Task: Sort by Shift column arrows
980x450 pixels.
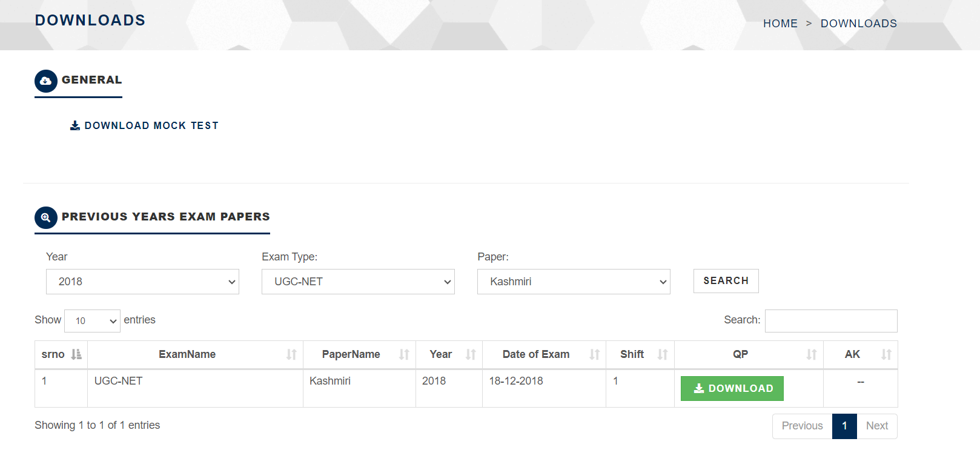Action: point(663,354)
